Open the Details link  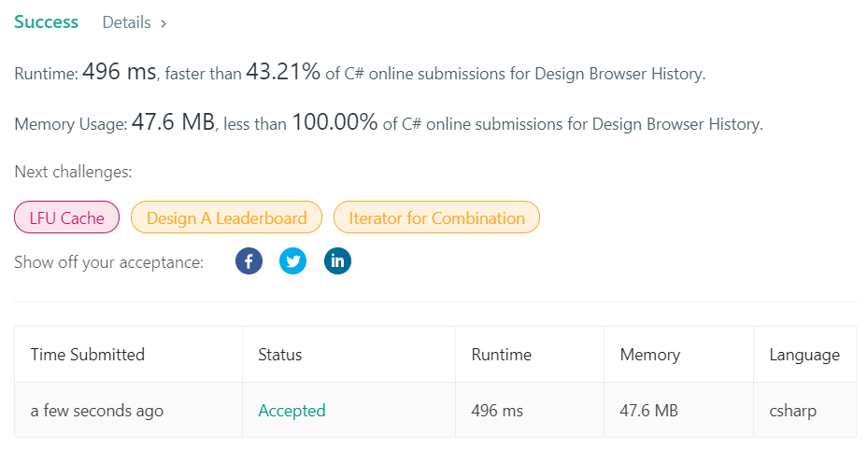[127, 22]
